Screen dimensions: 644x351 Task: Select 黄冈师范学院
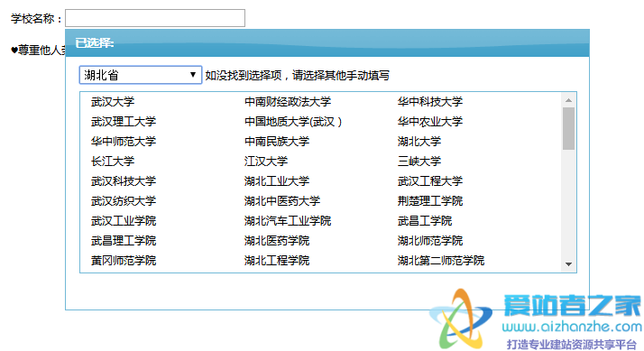124,261
